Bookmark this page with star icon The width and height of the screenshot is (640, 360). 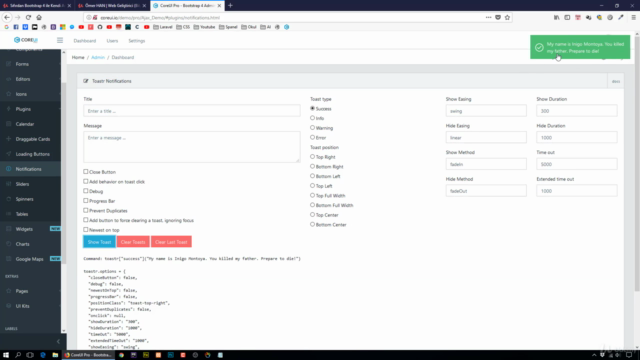tap(507, 18)
